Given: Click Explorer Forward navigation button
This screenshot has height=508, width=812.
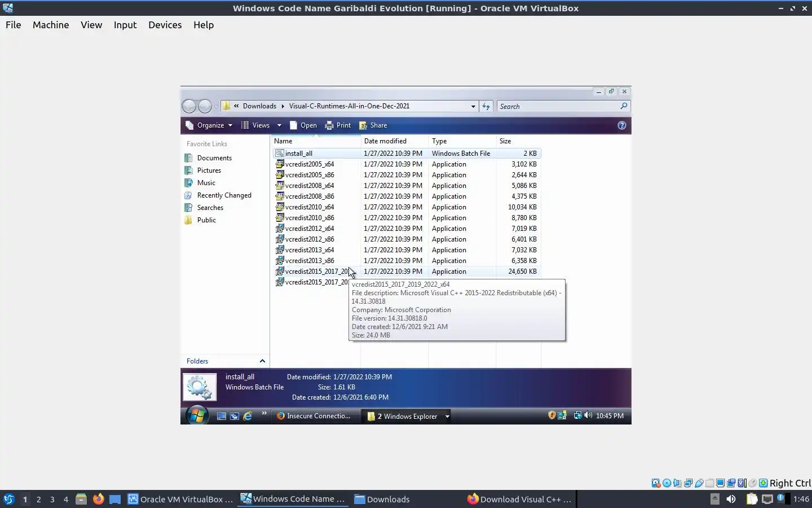Looking at the screenshot, I should point(205,106).
